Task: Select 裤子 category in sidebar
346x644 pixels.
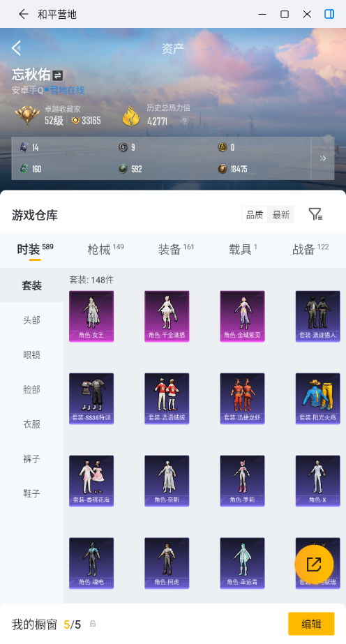Action: click(x=31, y=459)
